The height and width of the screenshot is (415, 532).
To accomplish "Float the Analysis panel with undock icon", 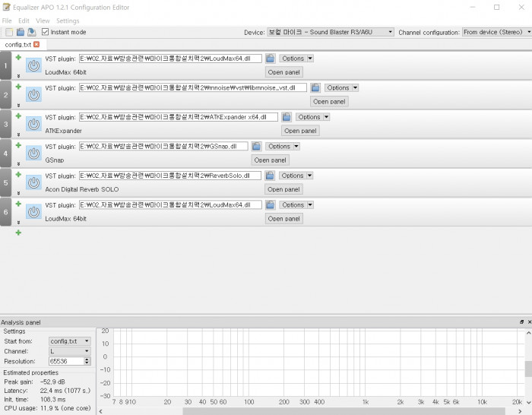I will [521, 322].
